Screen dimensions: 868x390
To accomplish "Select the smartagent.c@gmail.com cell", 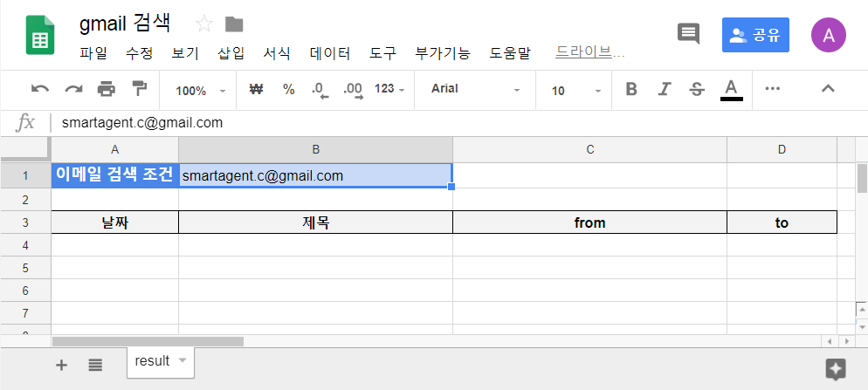I will (315, 176).
